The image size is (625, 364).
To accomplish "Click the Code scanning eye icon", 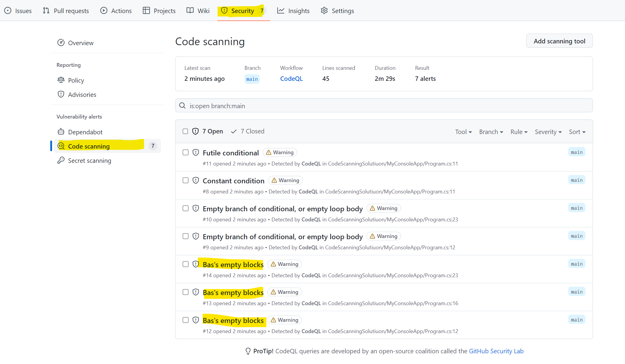I will coord(61,146).
